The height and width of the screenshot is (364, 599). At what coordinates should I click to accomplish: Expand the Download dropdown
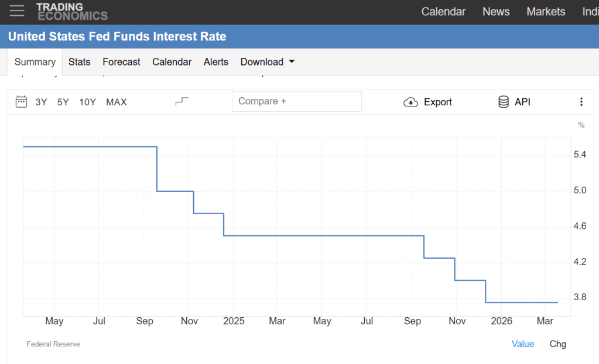pyautogui.click(x=267, y=62)
